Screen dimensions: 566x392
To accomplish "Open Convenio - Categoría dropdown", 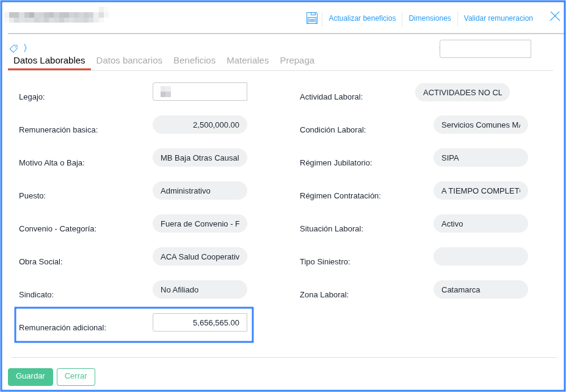I will pos(200,224).
